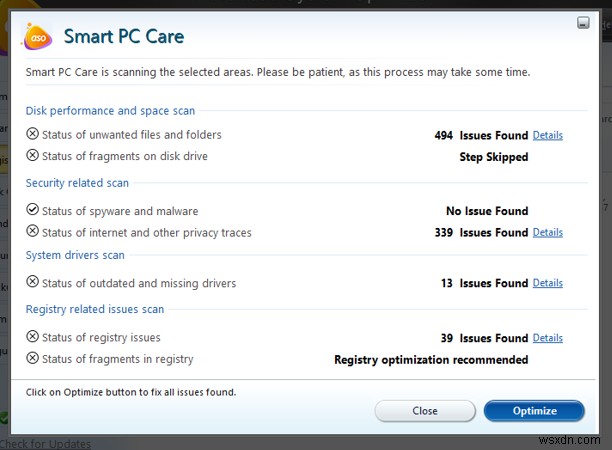Open Details for the 494 unwanted files issues
Viewport: 612px width, 450px height.
pyautogui.click(x=547, y=135)
